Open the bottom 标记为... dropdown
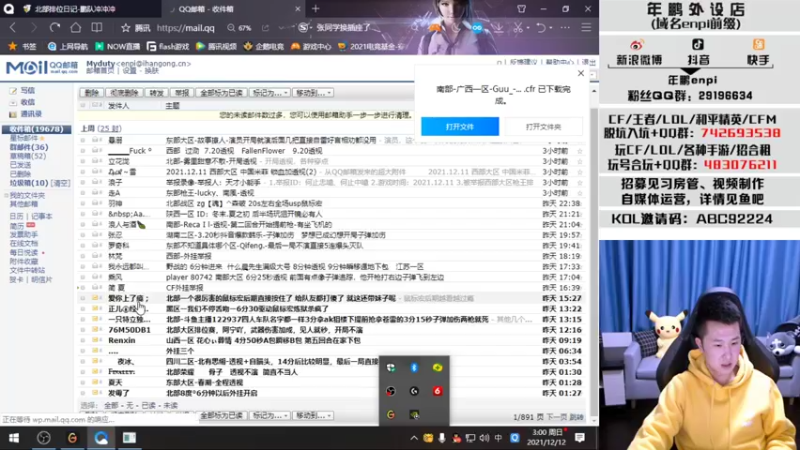The image size is (800, 450). tap(269, 416)
